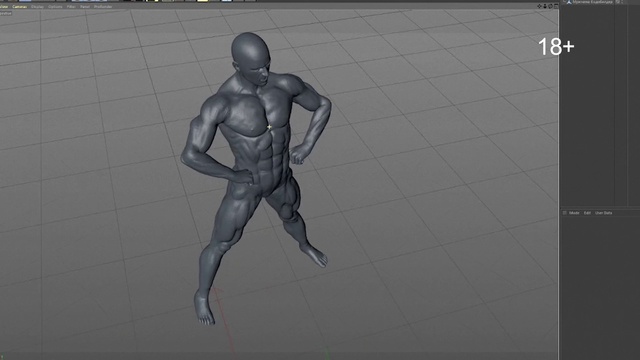Image resolution: width=640 pixels, height=360 pixels.
Task: Click the viewport zoom camera icon
Action: (545, 6)
